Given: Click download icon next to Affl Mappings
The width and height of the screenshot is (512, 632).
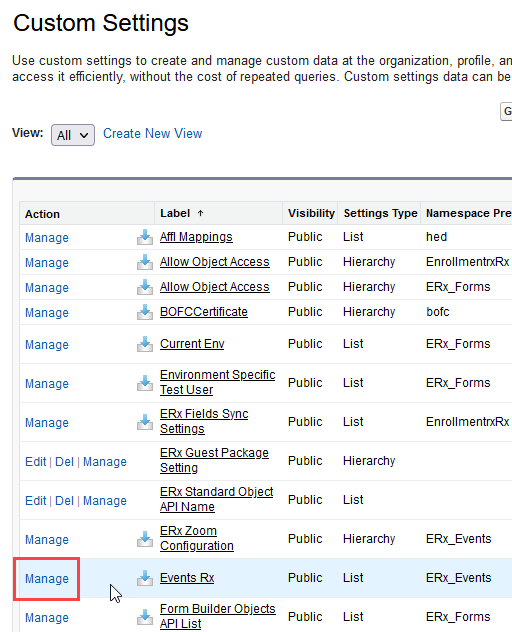Looking at the screenshot, I should (x=145, y=237).
